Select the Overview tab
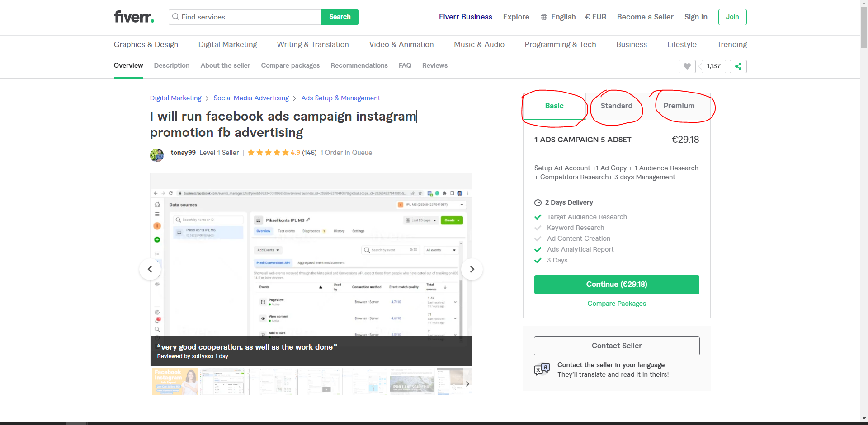This screenshot has height=425, width=868. point(128,65)
